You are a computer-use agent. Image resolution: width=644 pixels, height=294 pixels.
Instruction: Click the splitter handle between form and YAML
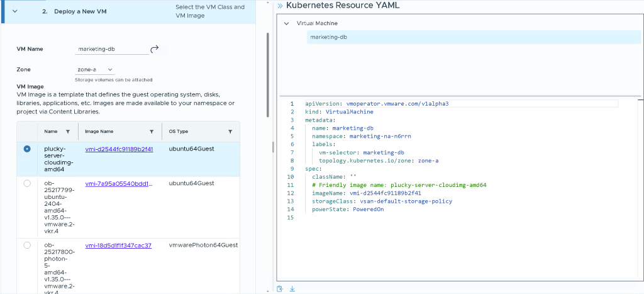pos(272,147)
